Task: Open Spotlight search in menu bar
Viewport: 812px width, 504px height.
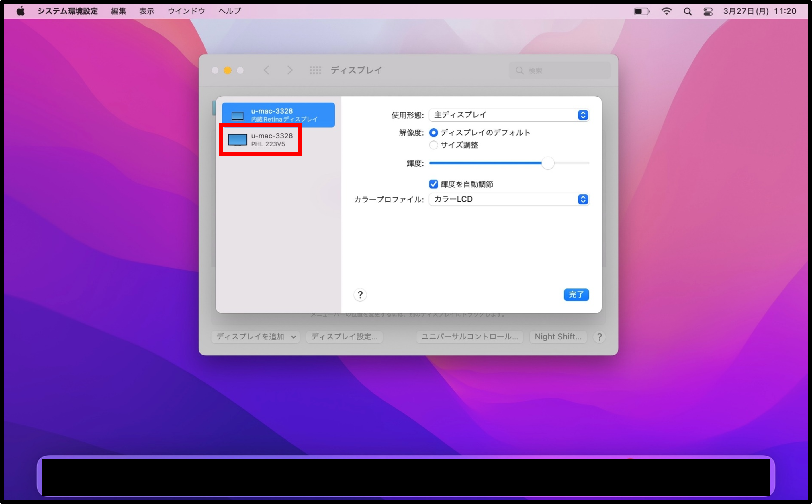Action: [687, 12]
